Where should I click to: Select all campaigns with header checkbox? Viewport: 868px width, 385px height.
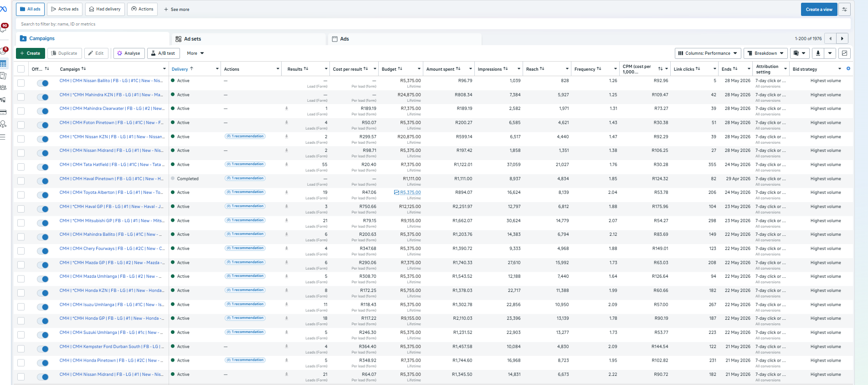pyautogui.click(x=21, y=69)
